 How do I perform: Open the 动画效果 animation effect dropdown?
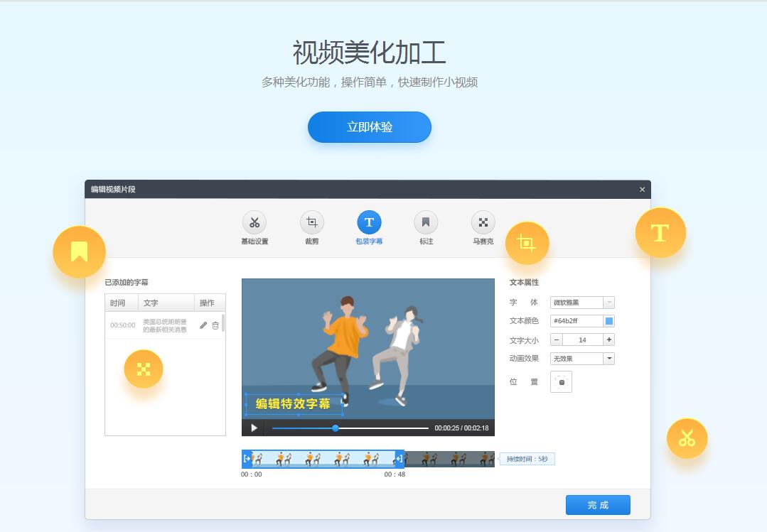pyautogui.click(x=582, y=358)
